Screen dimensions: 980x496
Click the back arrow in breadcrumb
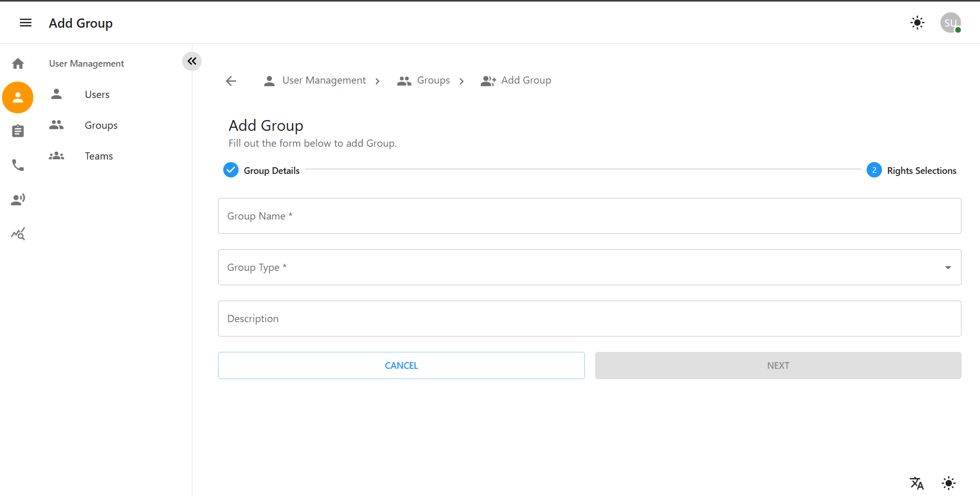pyautogui.click(x=231, y=81)
